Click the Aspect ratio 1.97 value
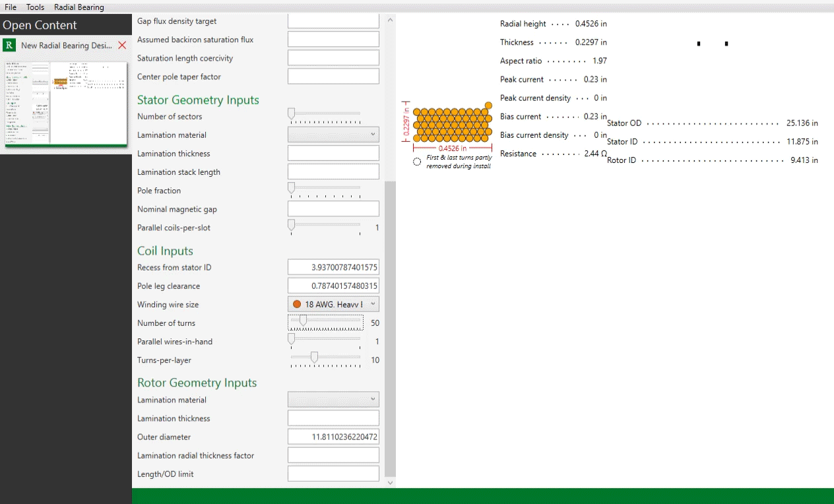This screenshot has width=834, height=504. 600,61
